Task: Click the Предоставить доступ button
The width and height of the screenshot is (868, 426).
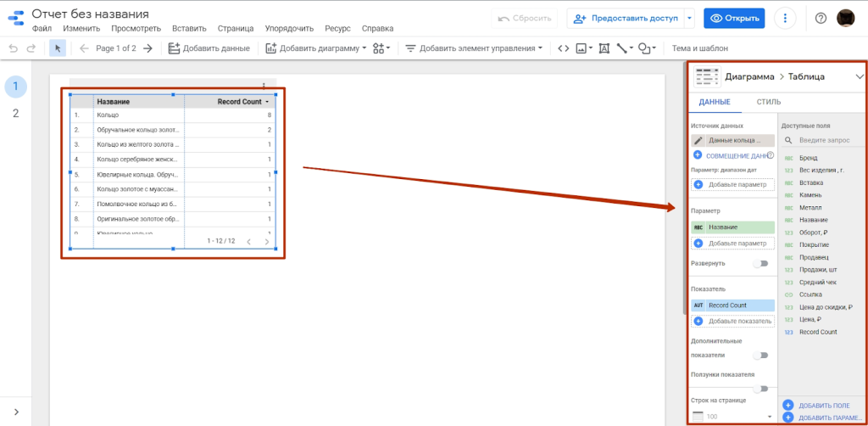Action: pyautogui.click(x=628, y=18)
